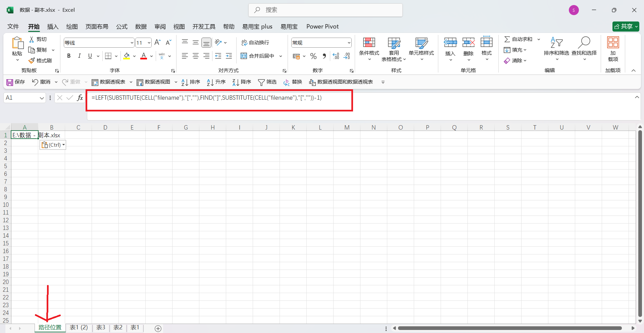Click Format as Table icon
644x333 pixels.
[x=394, y=43]
